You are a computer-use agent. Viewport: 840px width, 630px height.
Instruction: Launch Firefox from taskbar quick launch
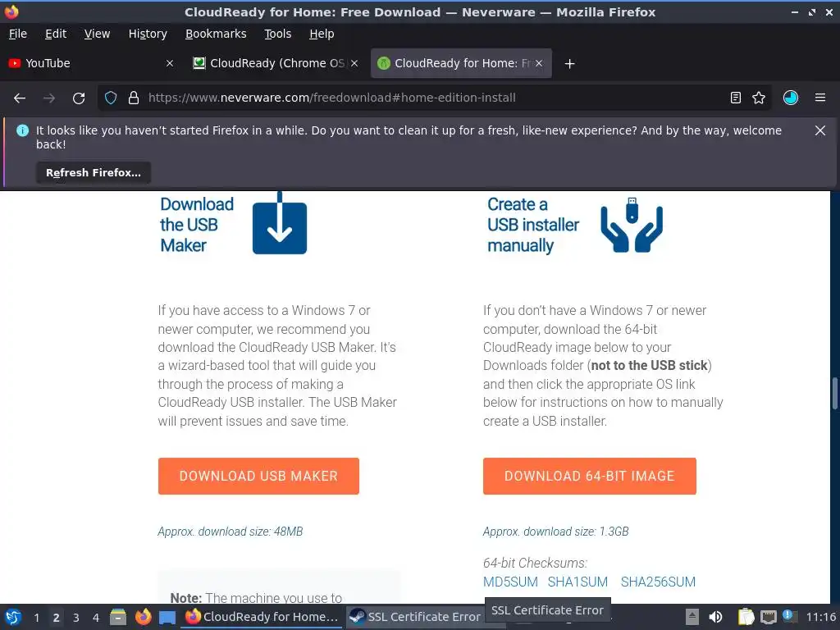(x=143, y=617)
